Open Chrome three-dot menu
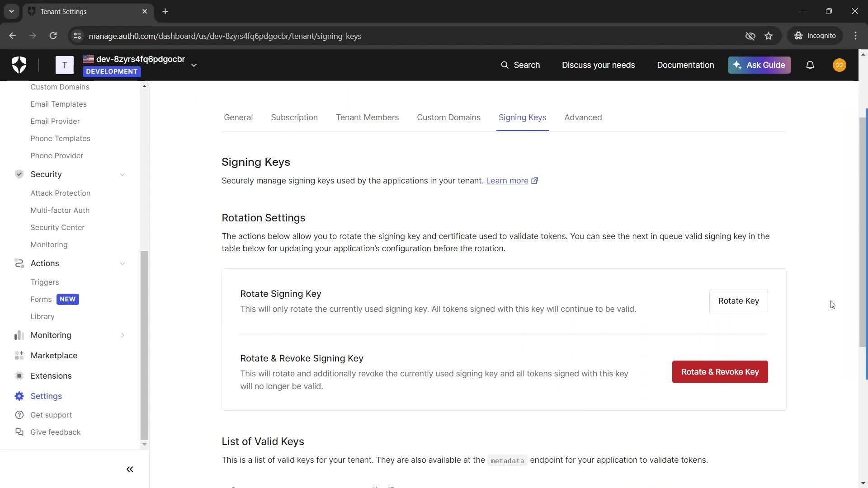This screenshot has height=488, width=868. pos(855,36)
